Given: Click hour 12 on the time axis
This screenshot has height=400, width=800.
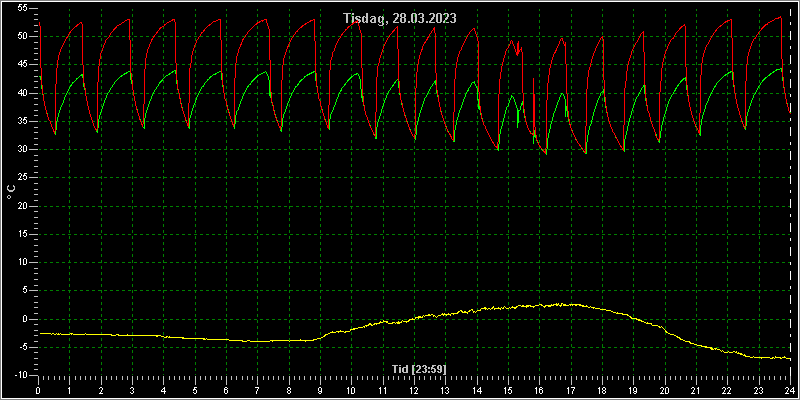Looking at the screenshot, I should pyautogui.click(x=414, y=390).
